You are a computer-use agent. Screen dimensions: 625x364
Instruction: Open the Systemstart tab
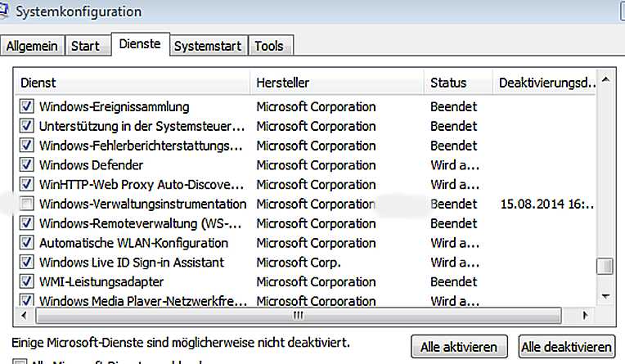point(208,46)
